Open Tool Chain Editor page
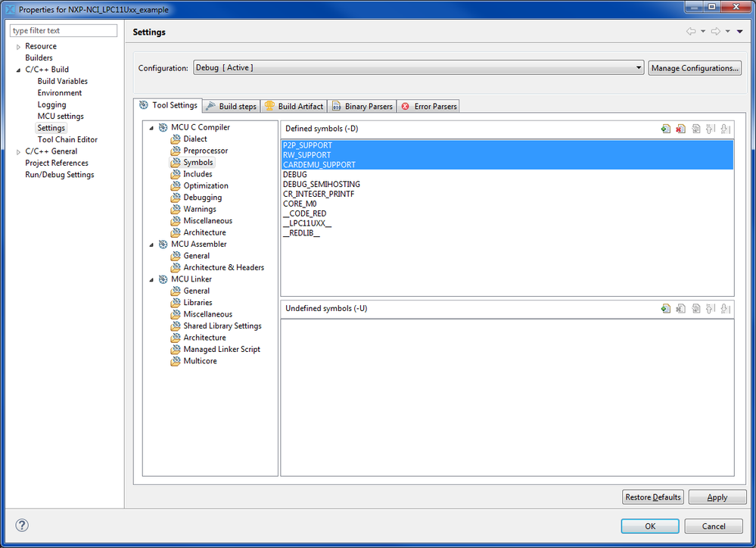 67,139
